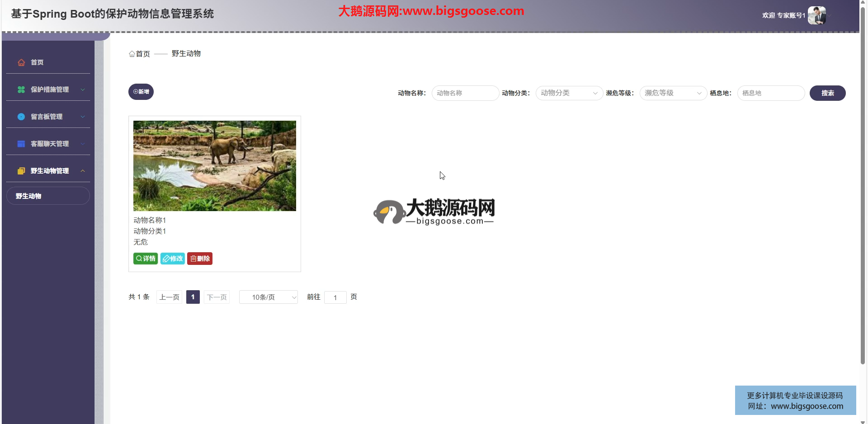
Task: Click the green clover protection measures icon
Action: (21, 90)
